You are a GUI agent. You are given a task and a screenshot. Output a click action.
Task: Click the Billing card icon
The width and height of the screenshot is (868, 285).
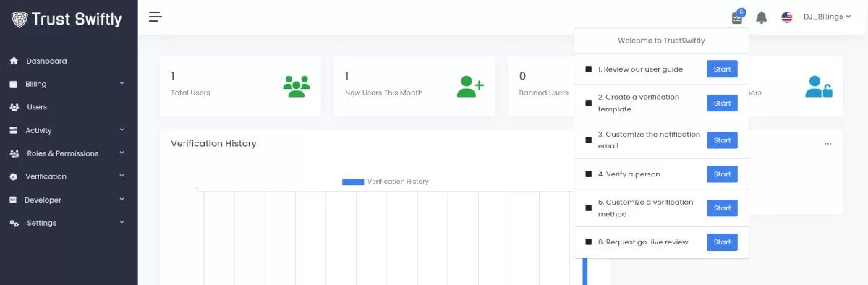pos(14,84)
